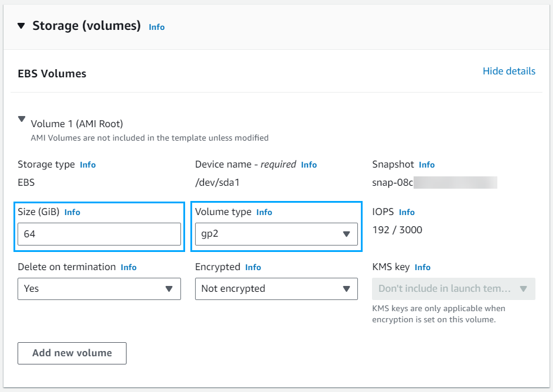
Task: Open the Not encrypted dropdown
Action: tap(276, 289)
